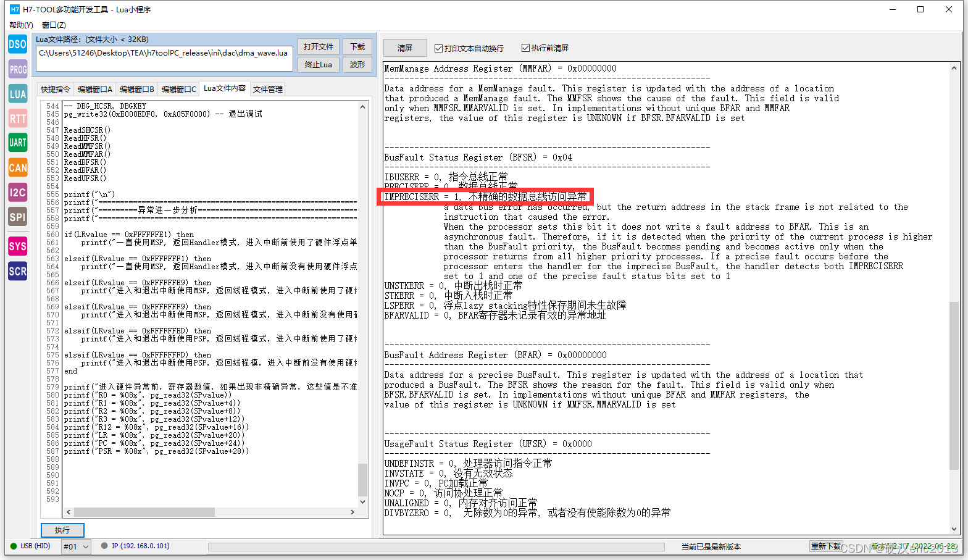Click the Lua file path input field
The image size is (968, 560).
(x=164, y=59)
